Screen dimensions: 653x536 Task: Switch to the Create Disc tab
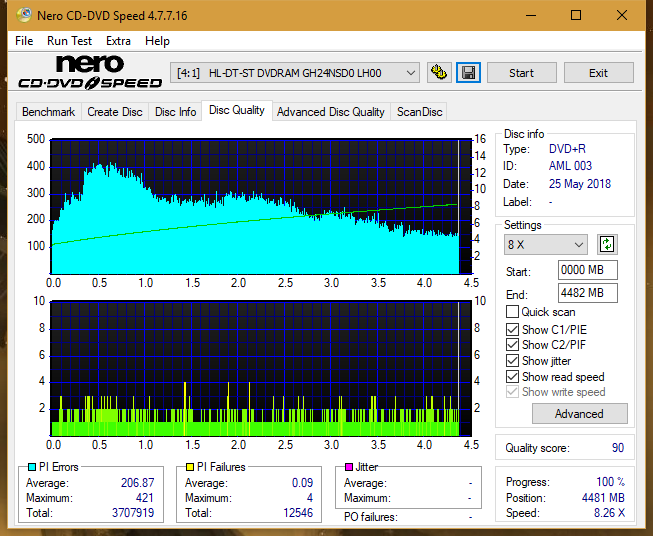[x=115, y=112]
